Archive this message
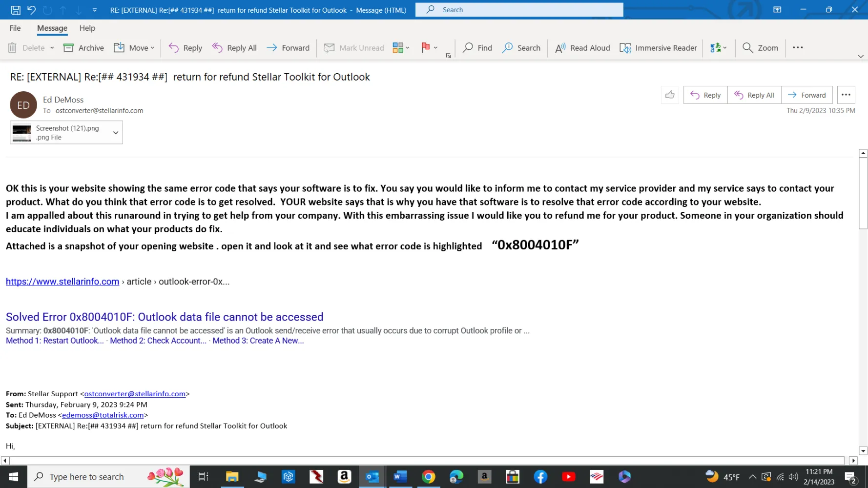The width and height of the screenshot is (868, 488). point(84,48)
